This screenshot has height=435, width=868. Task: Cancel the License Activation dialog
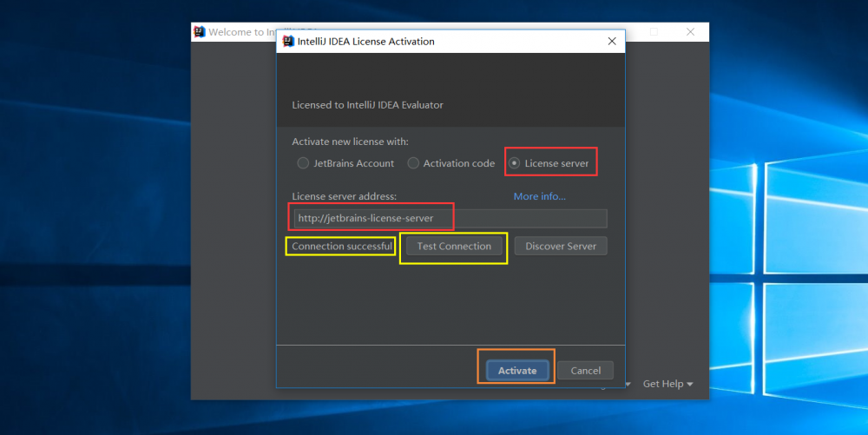pyautogui.click(x=585, y=371)
